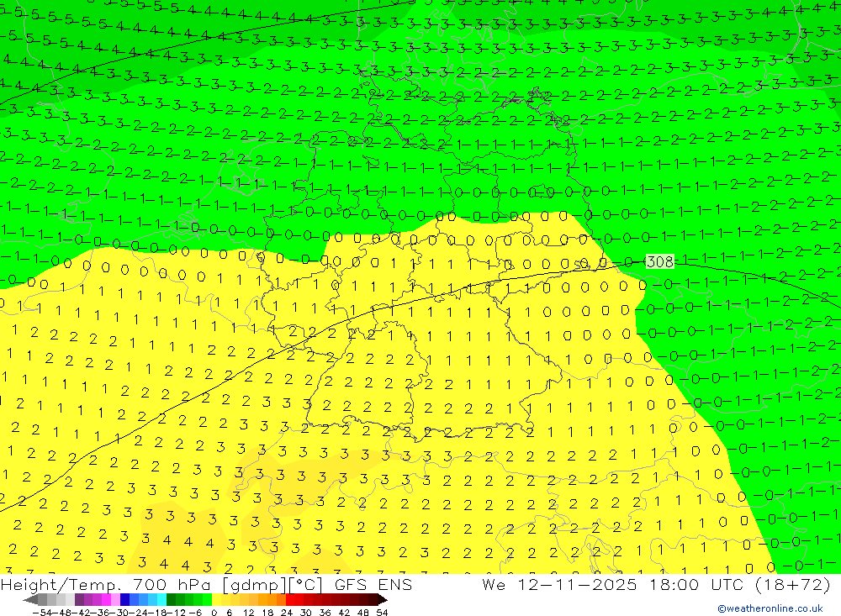This screenshot has height=616, width=841.
Task: Click the grey left arrow of color scale
Action: tap(30, 600)
